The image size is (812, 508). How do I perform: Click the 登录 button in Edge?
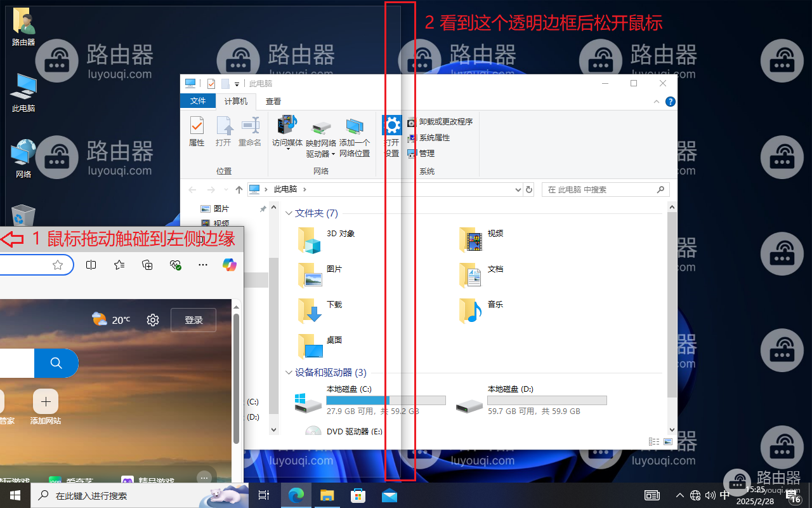(193, 320)
